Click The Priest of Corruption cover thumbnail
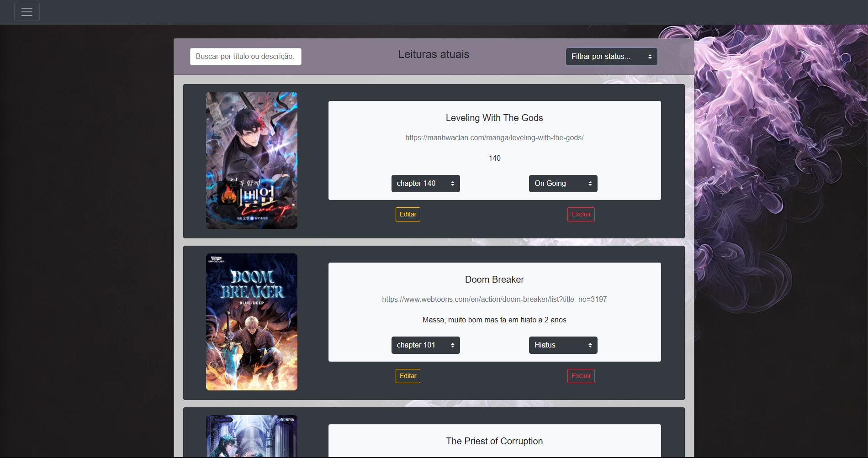Image resolution: width=868 pixels, height=458 pixels. click(x=251, y=436)
